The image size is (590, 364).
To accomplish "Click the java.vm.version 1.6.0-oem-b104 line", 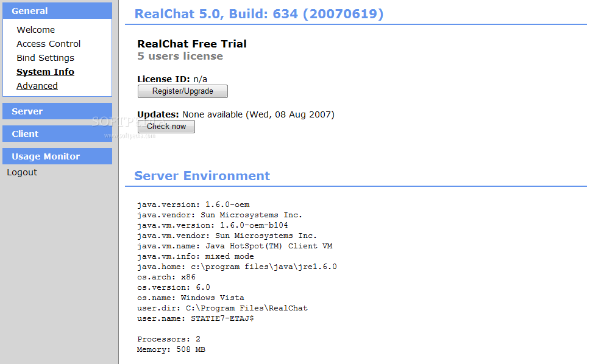I will [x=213, y=225].
